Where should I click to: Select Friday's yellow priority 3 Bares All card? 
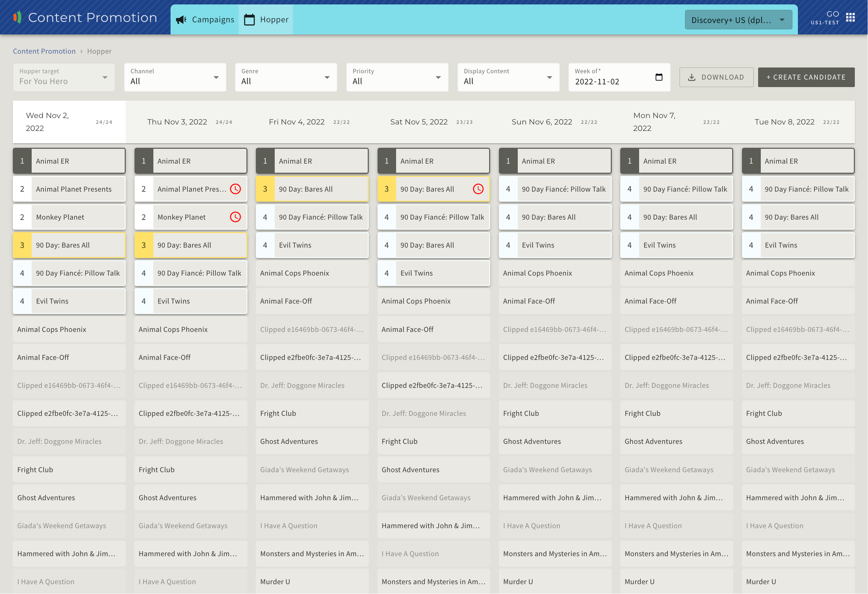click(x=312, y=189)
